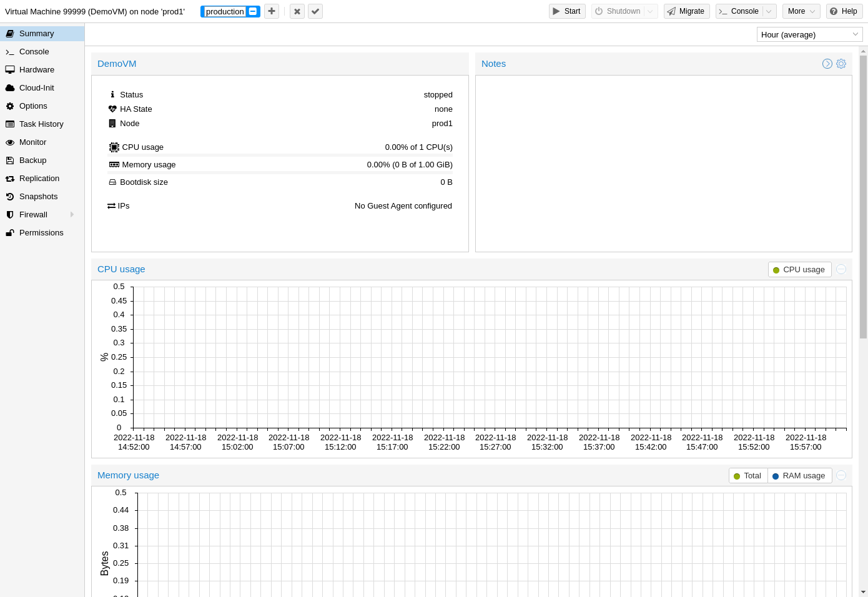868x597 pixels.
Task: Remove the production tag with minus icon
Action: tap(253, 11)
